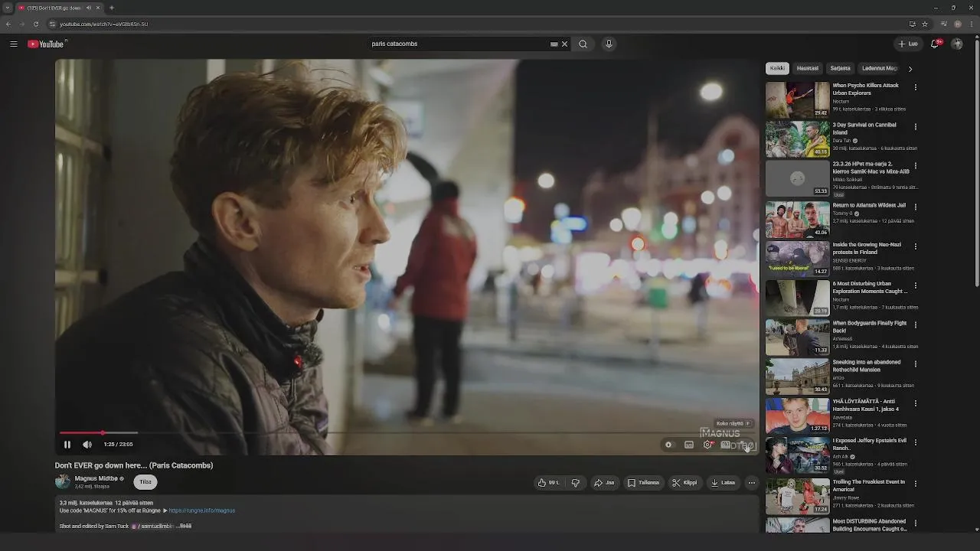The height and width of the screenshot is (551, 980).
Task: Open options for When Bodyguards Finally Fight Back
Action: click(x=916, y=324)
